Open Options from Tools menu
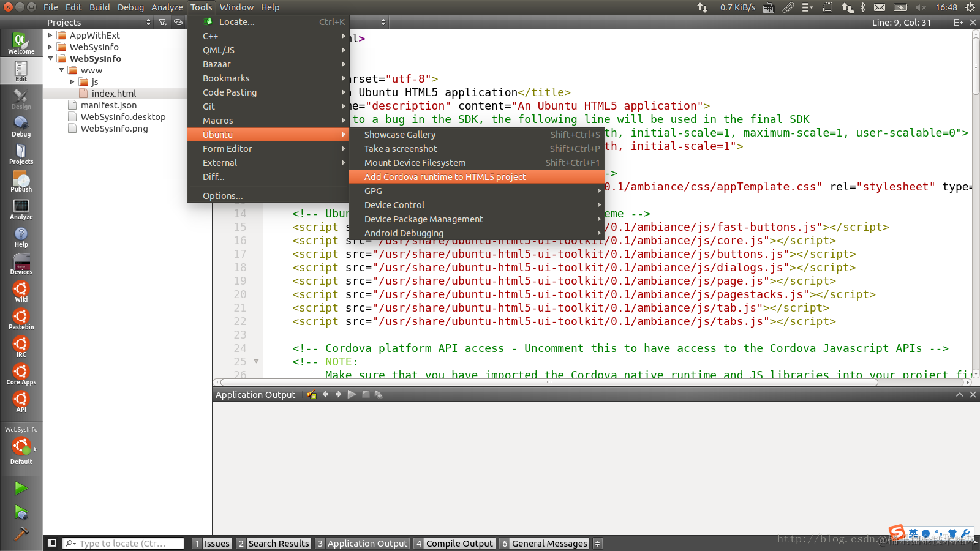 click(x=268, y=196)
